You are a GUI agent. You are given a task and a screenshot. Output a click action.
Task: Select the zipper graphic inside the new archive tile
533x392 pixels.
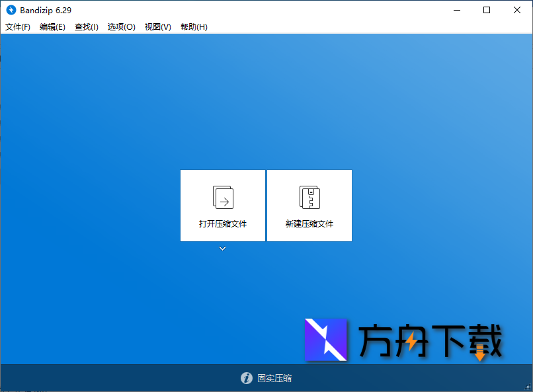pos(309,197)
